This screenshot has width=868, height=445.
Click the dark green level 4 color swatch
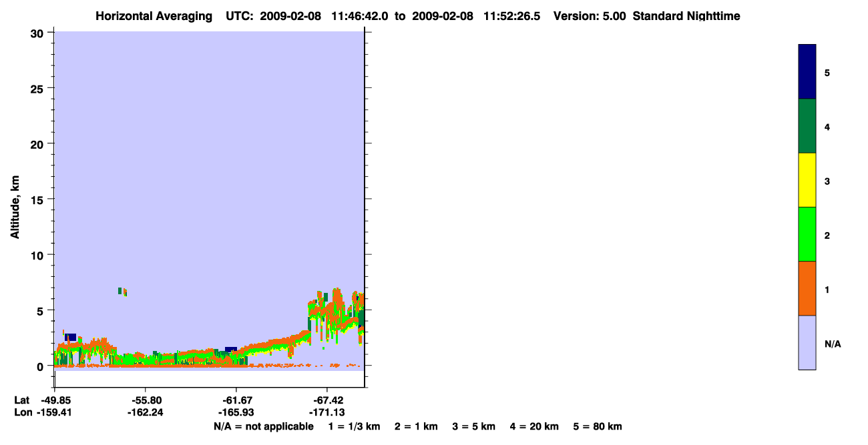(x=807, y=126)
